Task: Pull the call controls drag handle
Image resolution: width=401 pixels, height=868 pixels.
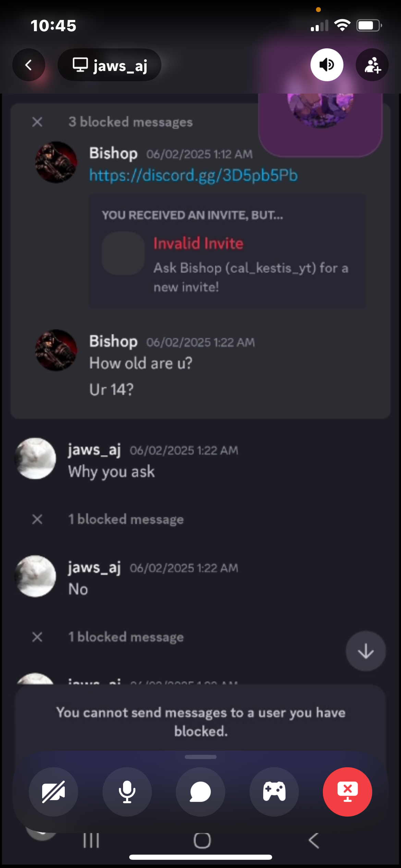Action: coord(200,757)
